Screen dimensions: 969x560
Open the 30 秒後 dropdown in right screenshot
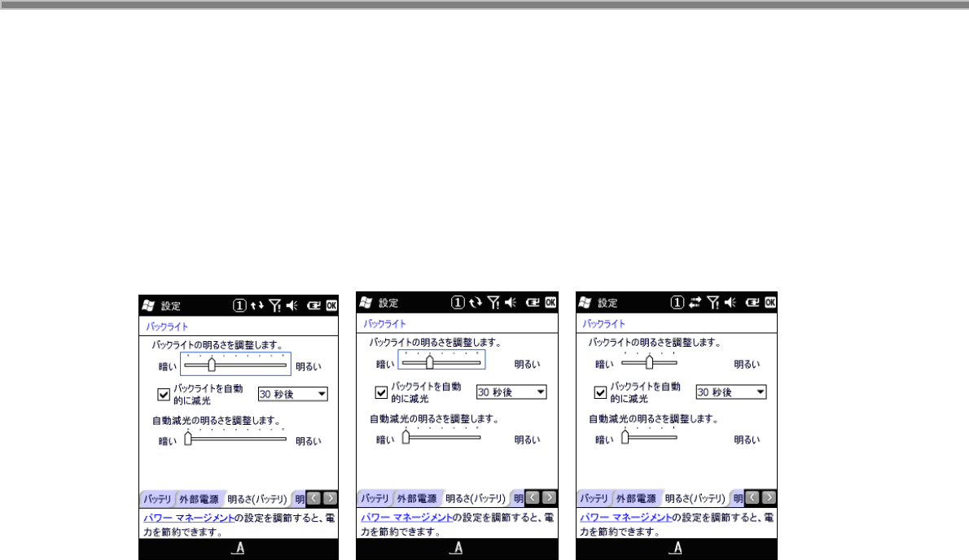[x=731, y=392]
